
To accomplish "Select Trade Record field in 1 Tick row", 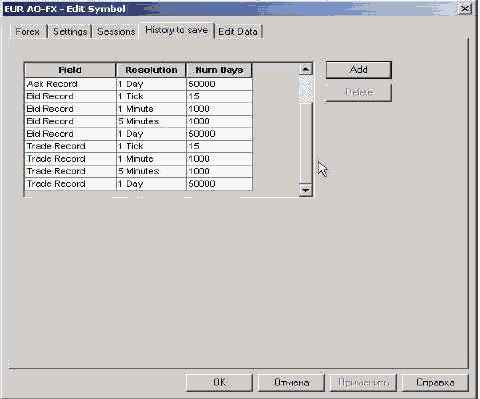I will click(70, 146).
